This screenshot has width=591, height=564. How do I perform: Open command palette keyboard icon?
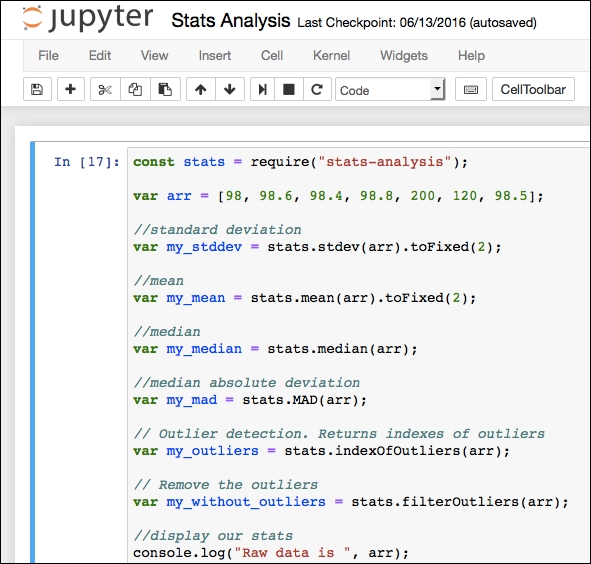point(471,89)
